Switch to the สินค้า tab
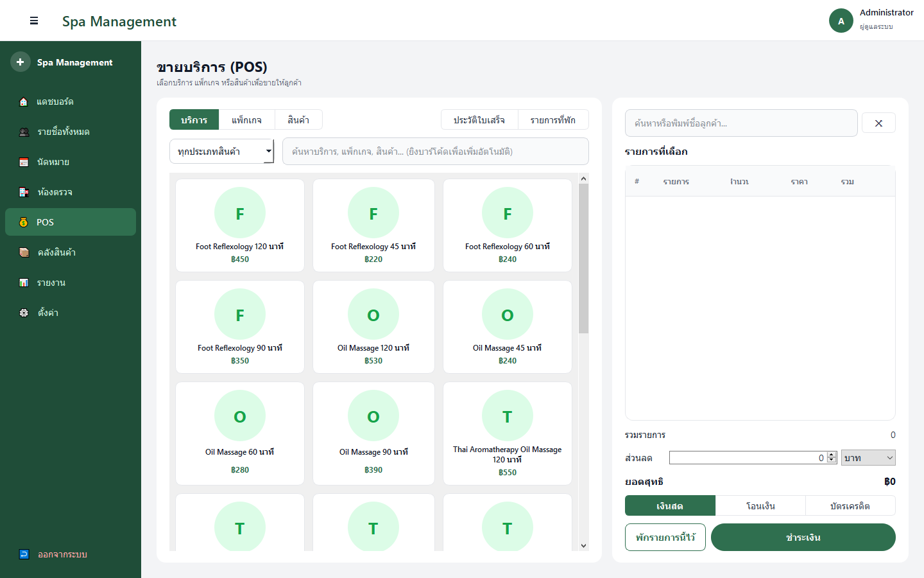Image resolution: width=924 pixels, height=578 pixels. [x=298, y=120]
